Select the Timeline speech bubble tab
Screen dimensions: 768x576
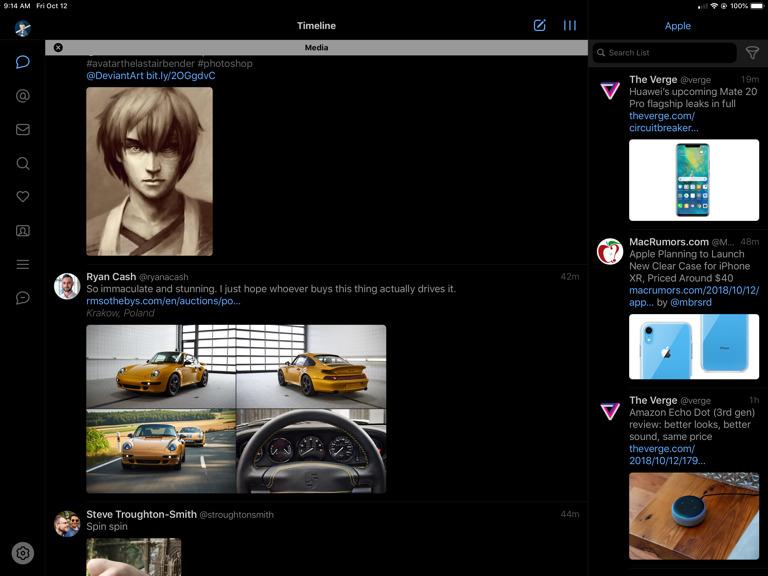coord(22,62)
